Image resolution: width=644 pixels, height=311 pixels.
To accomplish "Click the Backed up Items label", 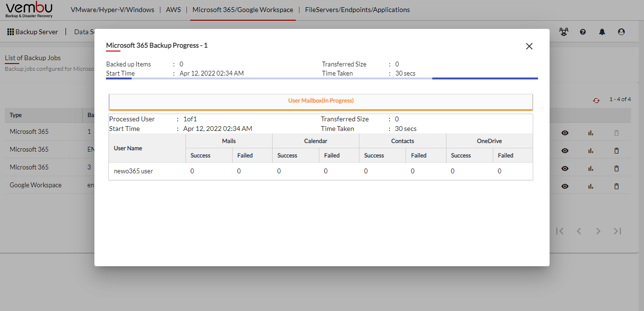I will [x=129, y=64].
